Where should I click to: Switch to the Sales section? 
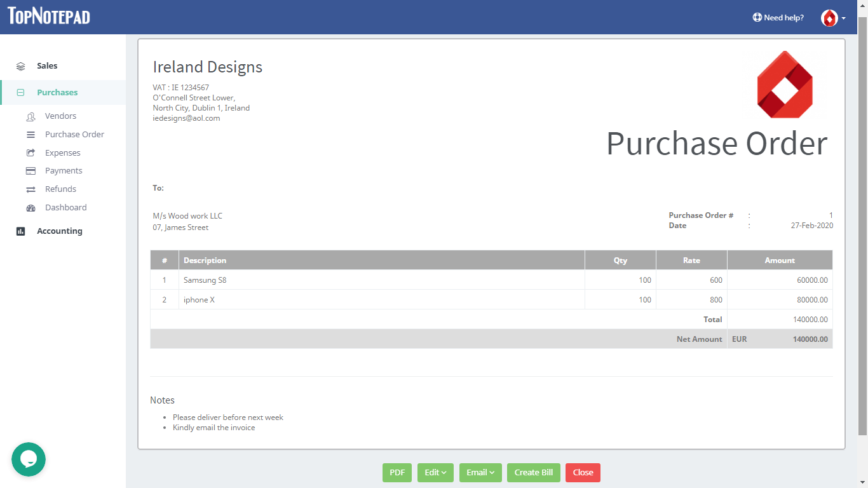(x=47, y=65)
